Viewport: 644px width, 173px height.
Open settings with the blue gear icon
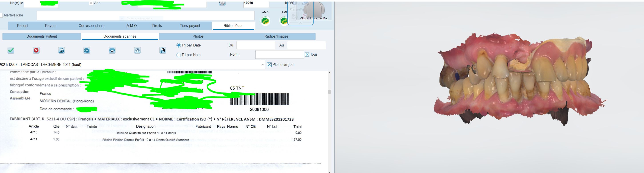click(87, 50)
